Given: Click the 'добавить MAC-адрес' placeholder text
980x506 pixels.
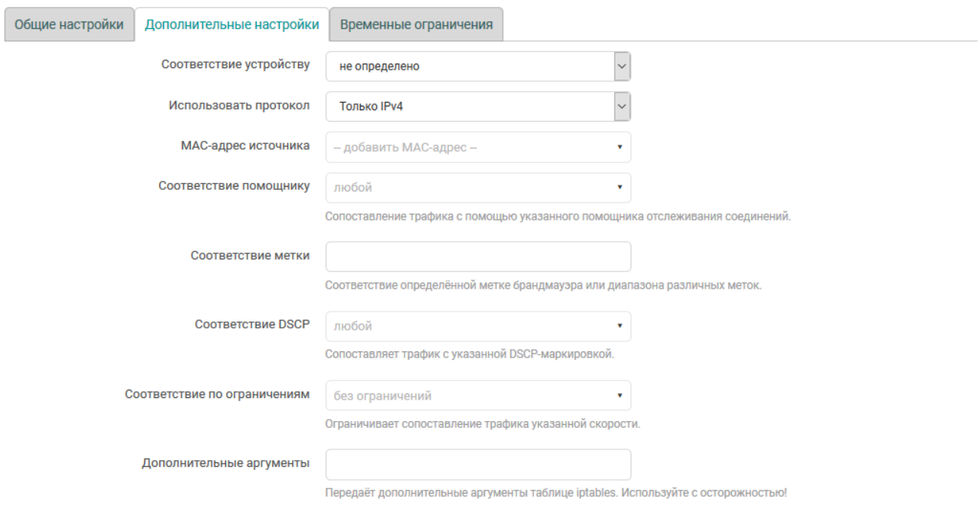Looking at the screenshot, I should tap(405, 148).
